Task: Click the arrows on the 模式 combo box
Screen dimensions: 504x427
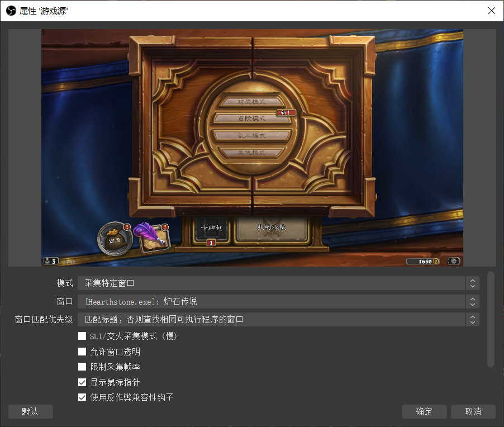Action: [x=473, y=283]
